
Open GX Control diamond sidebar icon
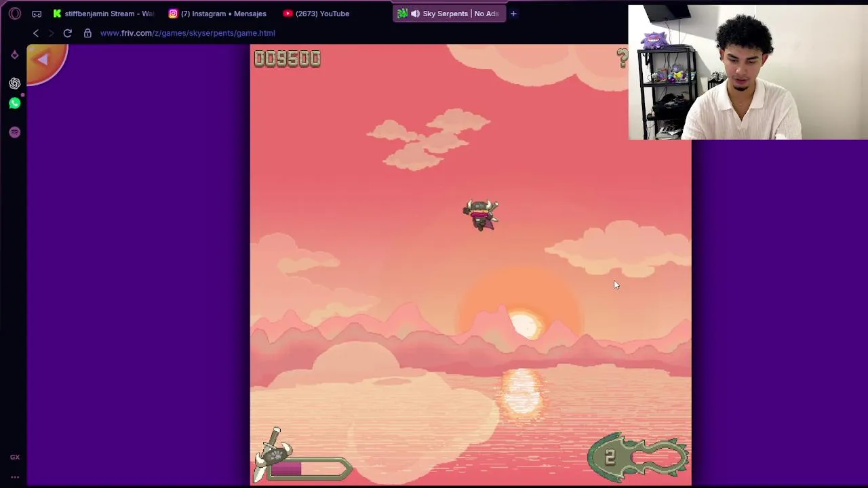coord(15,55)
